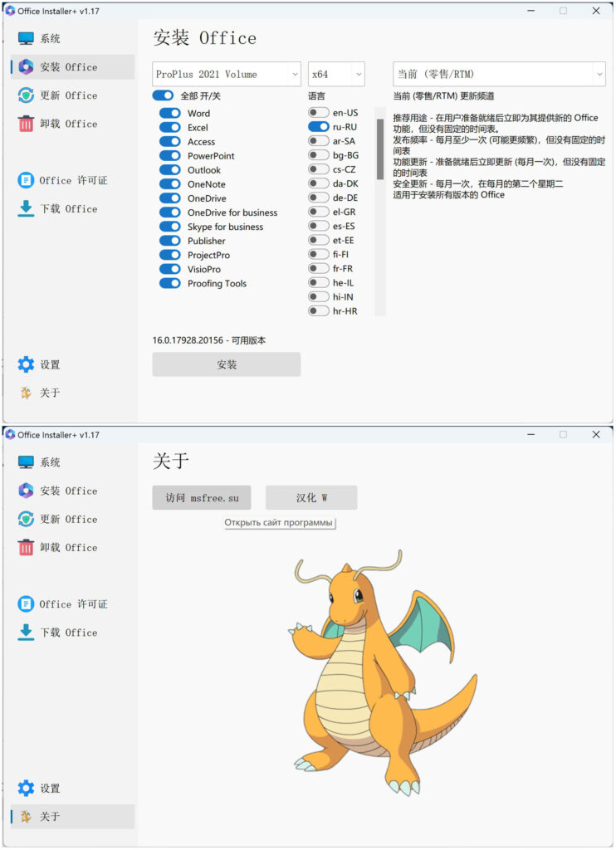Click the 关于 dragon icon in top window
Screen dimensions: 616x850
coord(26,393)
